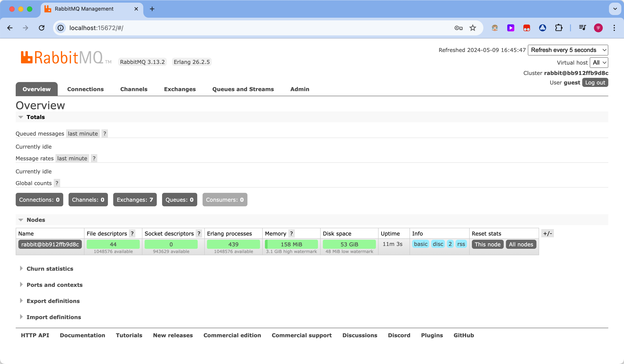
Task: Switch to the Queues and Streams tab
Action: (243, 89)
